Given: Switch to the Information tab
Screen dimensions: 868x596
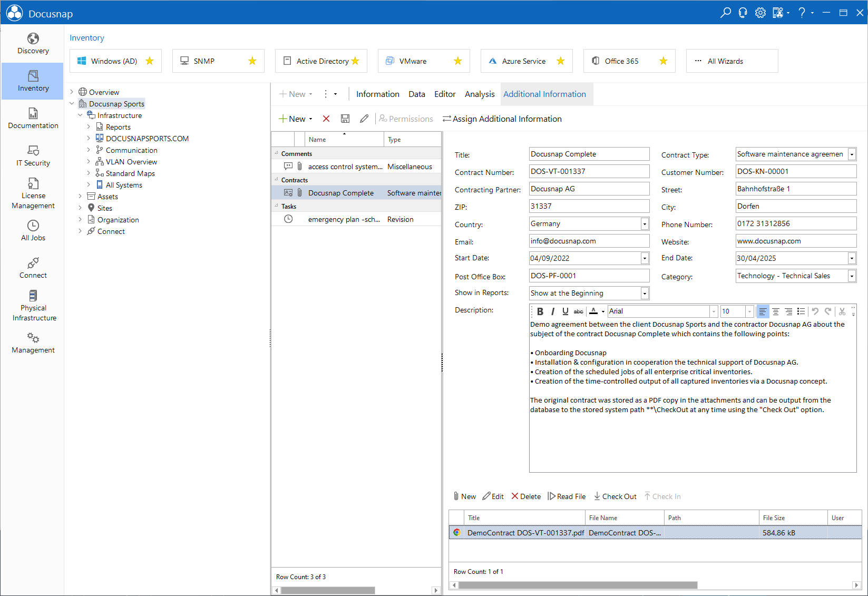Looking at the screenshot, I should pos(378,94).
